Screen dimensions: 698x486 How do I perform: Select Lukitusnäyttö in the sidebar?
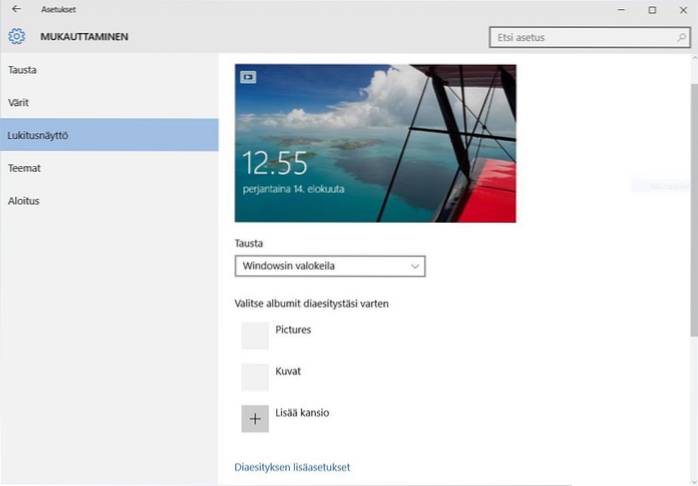click(38, 135)
